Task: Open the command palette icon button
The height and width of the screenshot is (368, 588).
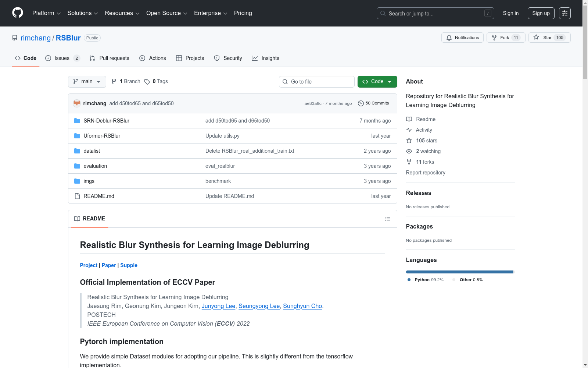Action: click(x=565, y=13)
